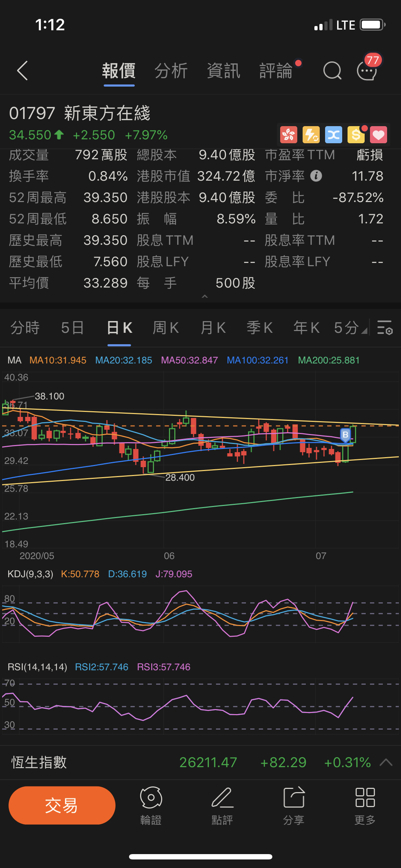Tap the 成交量 value 792萬股

[x=101, y=155]
